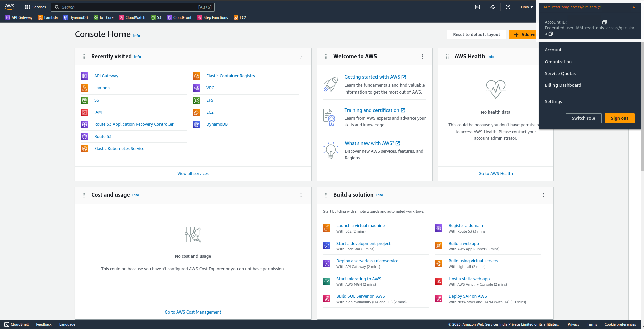644x329 pixels.
Task: Click the S3 icon in Recently visited
Action: tap(85, 100)
